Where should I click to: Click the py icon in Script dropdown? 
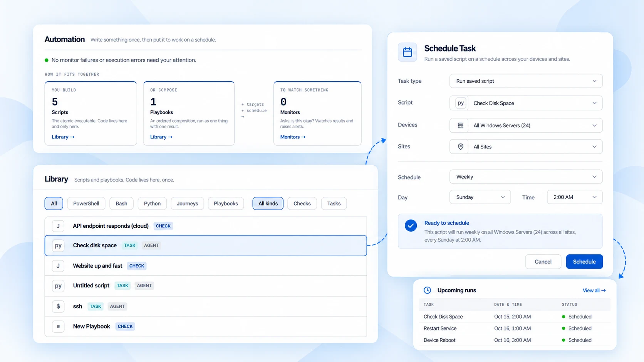click(x=461, y=103)
